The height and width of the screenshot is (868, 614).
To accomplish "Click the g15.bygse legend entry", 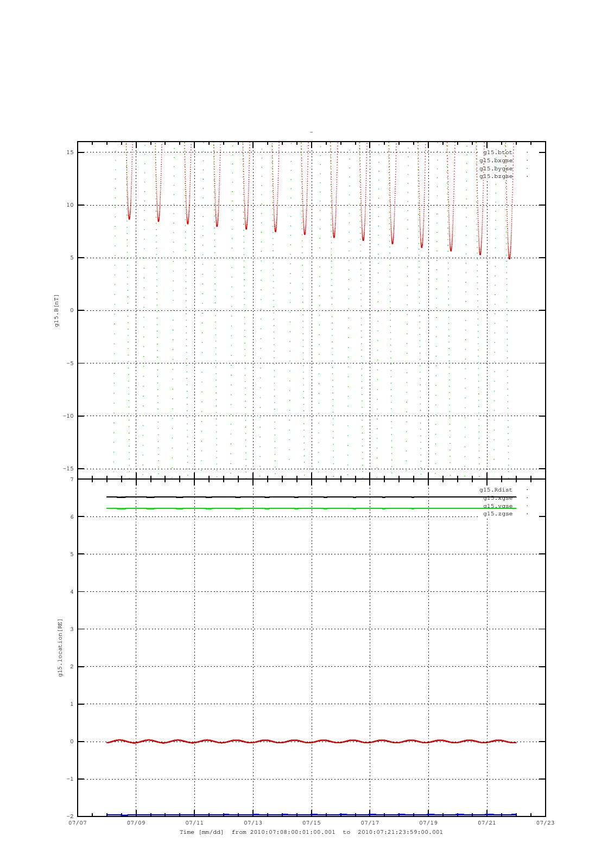I will pos(496,169).
